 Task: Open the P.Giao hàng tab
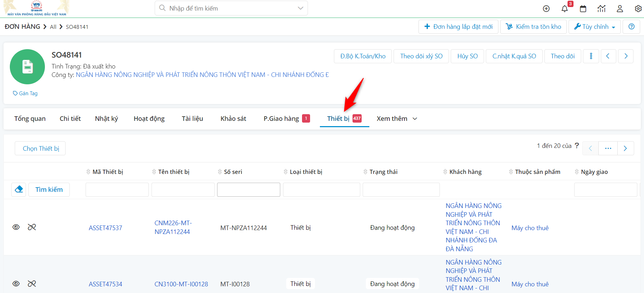click(287, 119)
